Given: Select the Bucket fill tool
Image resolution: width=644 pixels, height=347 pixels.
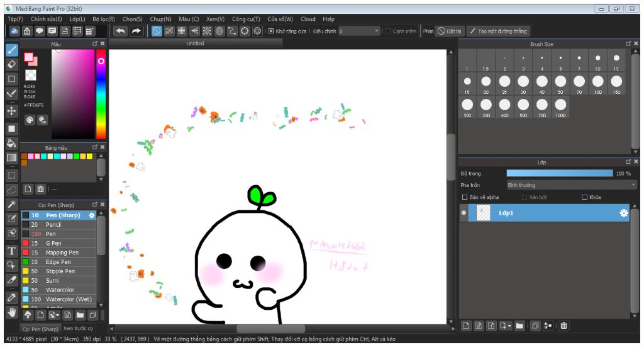Looking at the screenshot, I should 11,143.
